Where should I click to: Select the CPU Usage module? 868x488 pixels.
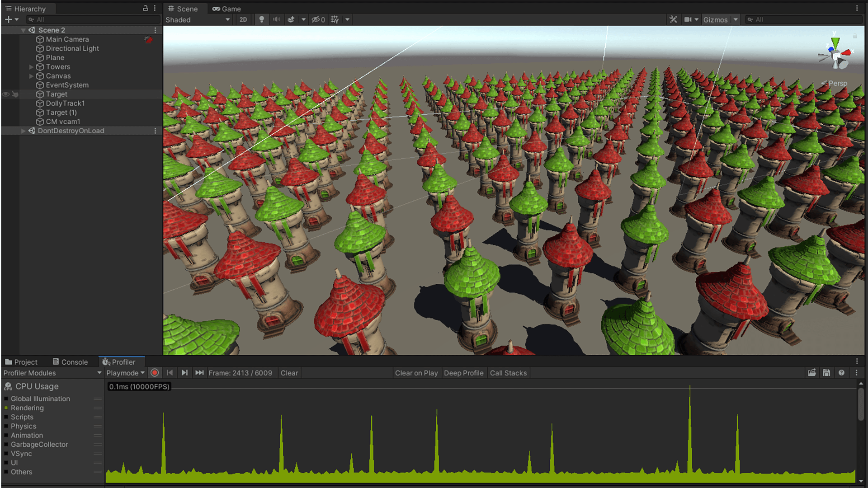coord(34,386)
